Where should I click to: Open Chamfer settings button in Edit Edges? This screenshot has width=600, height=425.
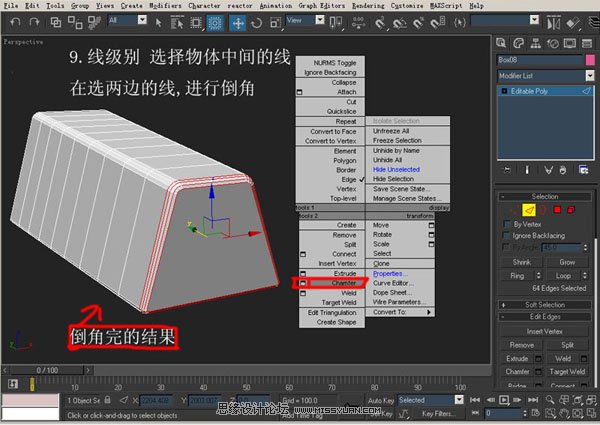(x=539, y=371)
